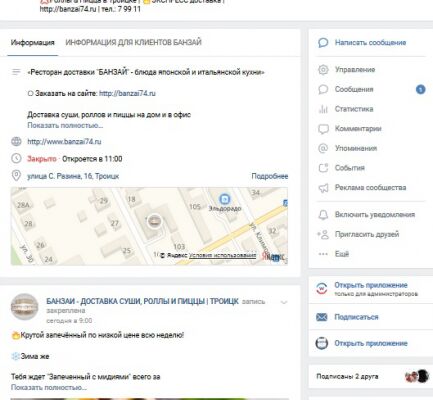
Task: Click the three-dots icon beside Ещё
Action: point(323,254)
